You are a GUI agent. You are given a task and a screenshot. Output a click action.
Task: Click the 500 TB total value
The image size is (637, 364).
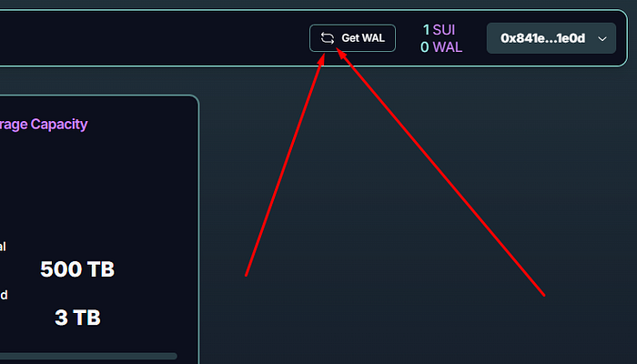click(x=77, y=269)
